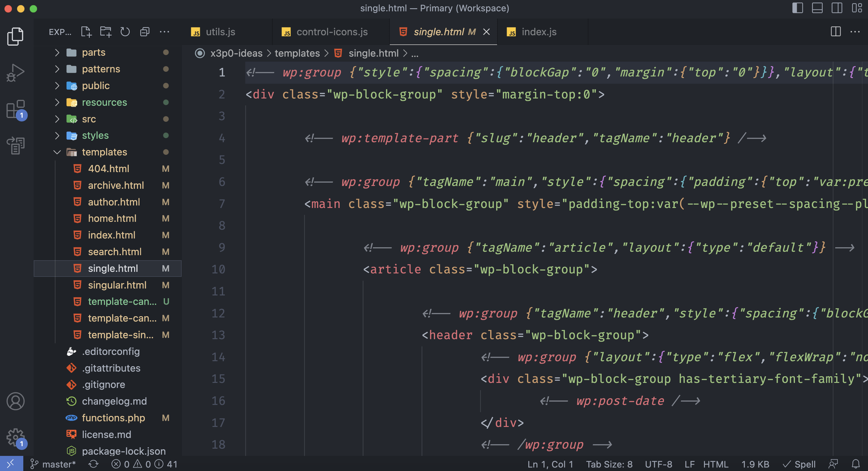Open the Run and Debug view
This screenshot has height=471, width=868.
[x=15, y=72]
